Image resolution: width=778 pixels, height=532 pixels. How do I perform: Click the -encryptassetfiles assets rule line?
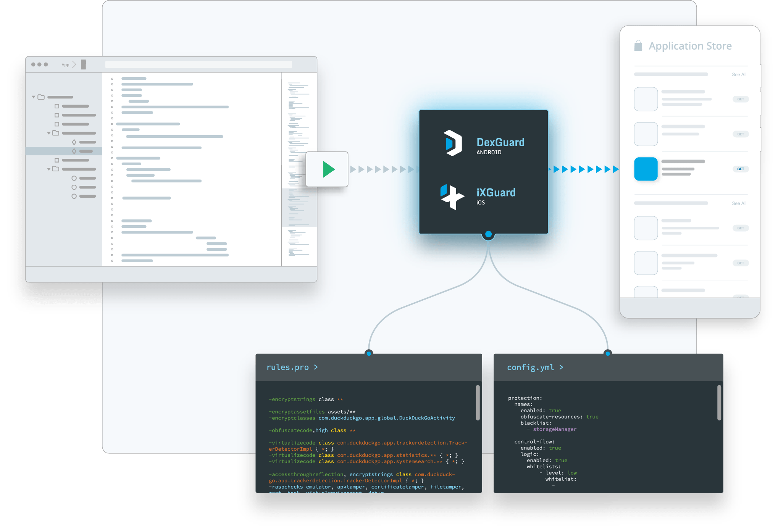(312, 412)
